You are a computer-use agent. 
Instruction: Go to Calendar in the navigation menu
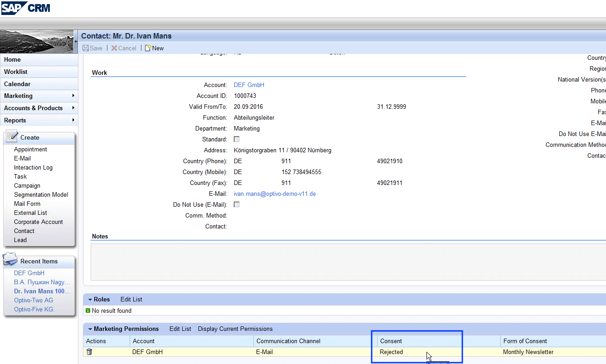click(x=17, y=84)
